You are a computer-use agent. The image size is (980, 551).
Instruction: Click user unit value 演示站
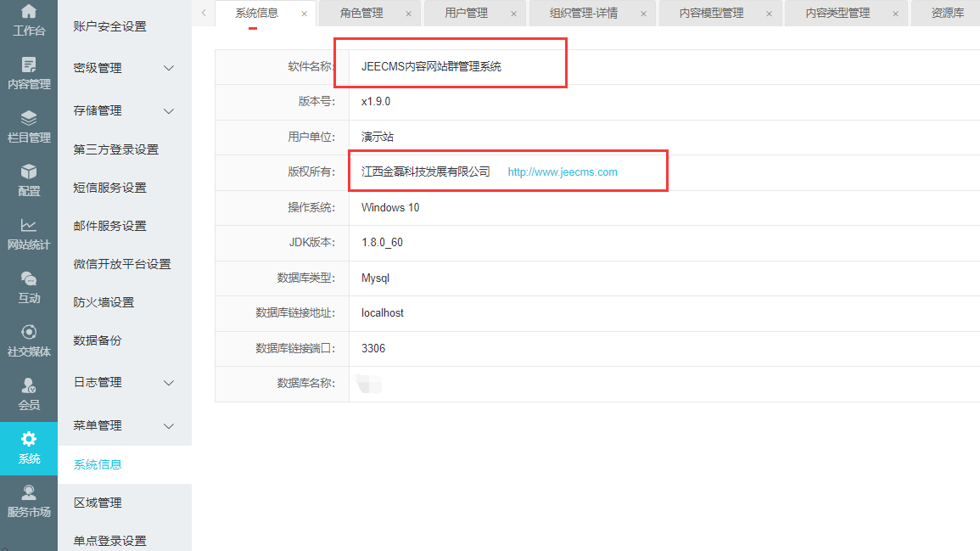(378, 137)
